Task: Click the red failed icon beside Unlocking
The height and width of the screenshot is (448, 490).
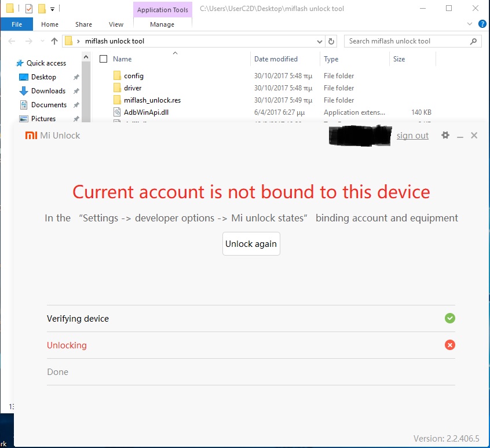Action: tap(449, 345)
